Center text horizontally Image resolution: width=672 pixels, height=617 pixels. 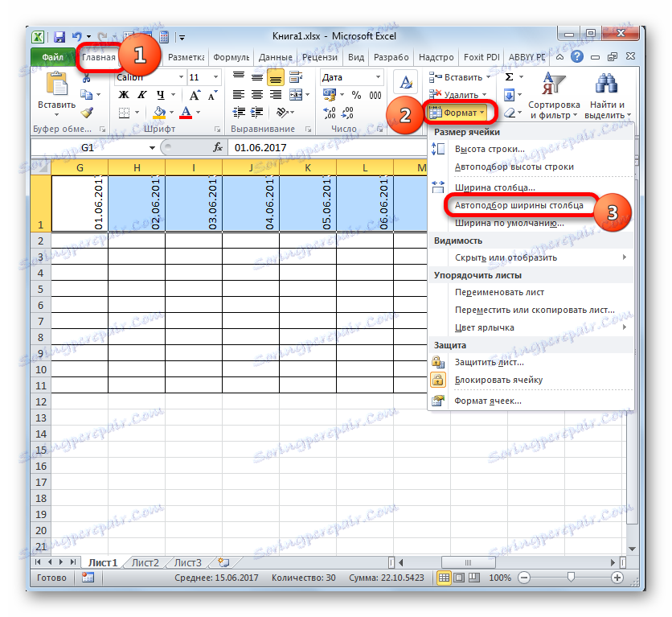tap(257, 95)
